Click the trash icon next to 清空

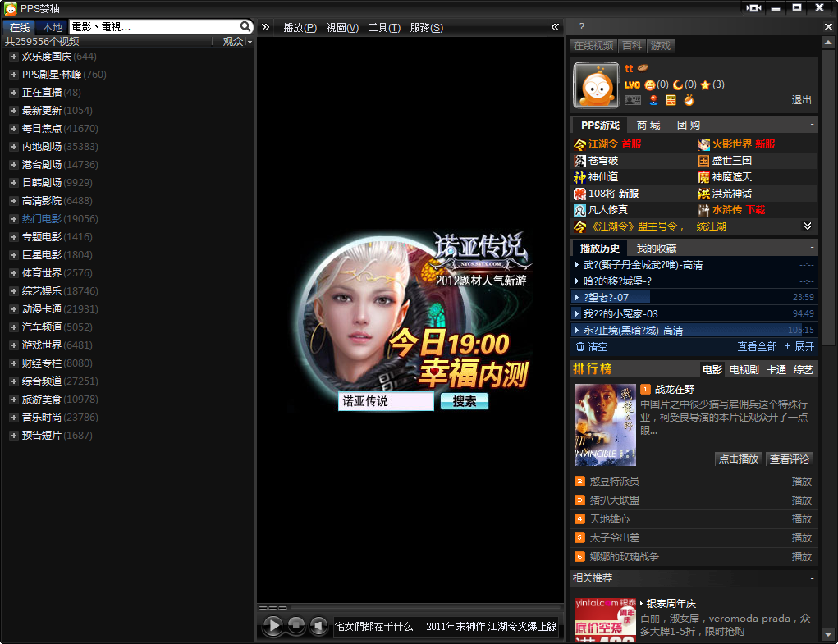(579, 346)
